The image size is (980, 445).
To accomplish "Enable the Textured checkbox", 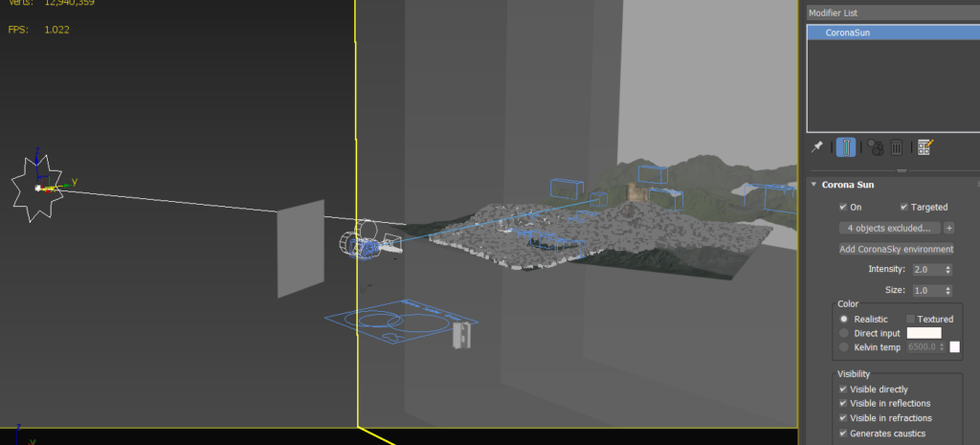I will coord(910,319).
